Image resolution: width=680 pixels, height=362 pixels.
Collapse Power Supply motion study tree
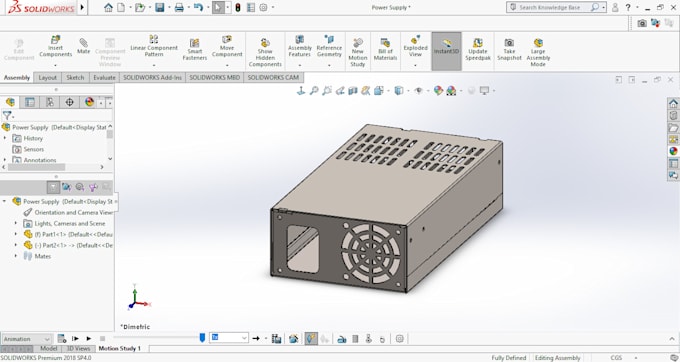[4, 201]
